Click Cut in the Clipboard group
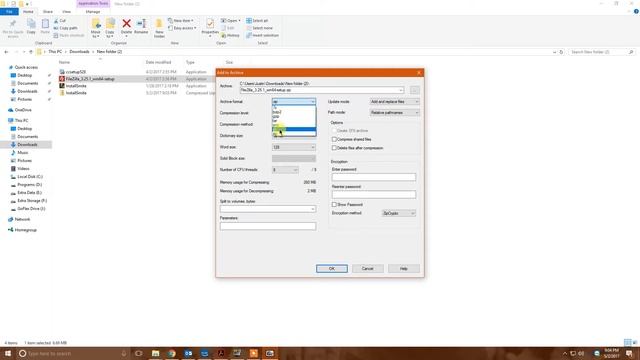Viewport: 640px width, 360px height. [x=60, y=20]
